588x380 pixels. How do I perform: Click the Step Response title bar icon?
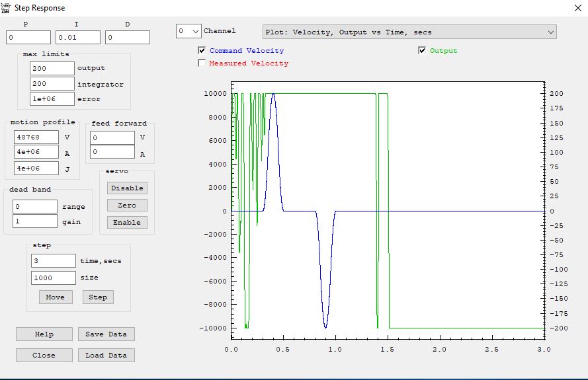[x=6, y=7]
